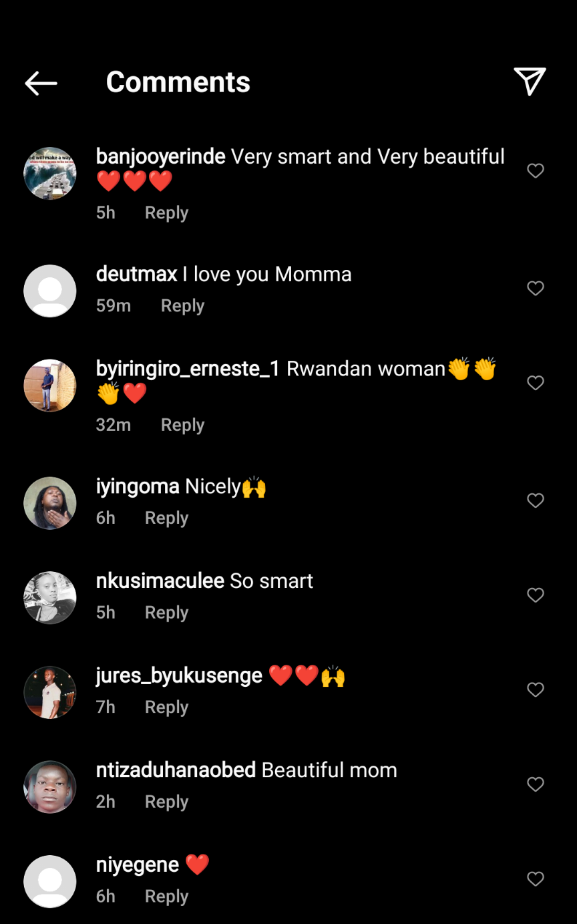This screenshot has height=924, width=577.
Task: Like deutmax's 'I love you Momma' comment
Action: click(x=536, y=289)
